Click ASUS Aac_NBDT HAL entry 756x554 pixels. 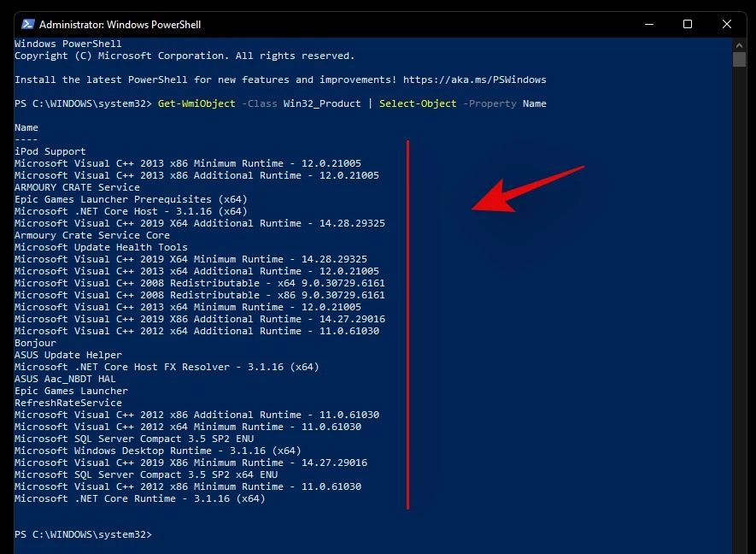tap(65, 379)
